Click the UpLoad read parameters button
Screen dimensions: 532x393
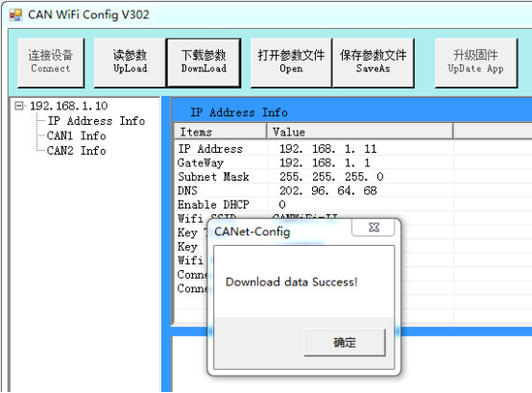[x=130, y=62]
